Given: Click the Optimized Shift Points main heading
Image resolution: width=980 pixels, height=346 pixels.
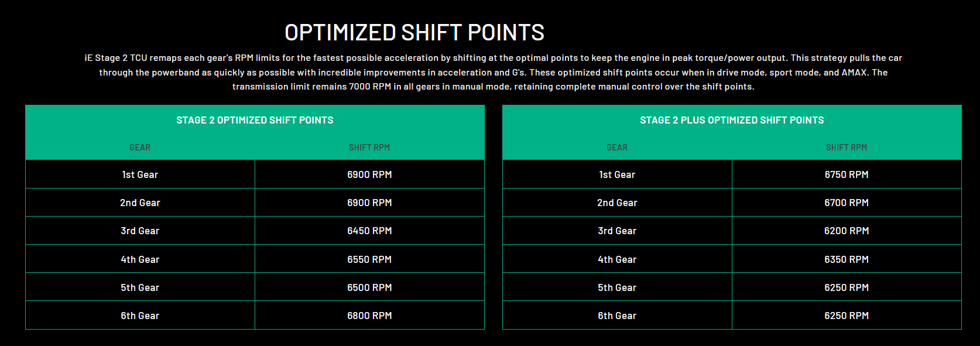Looking at the screenshot, I should (414, 33).
